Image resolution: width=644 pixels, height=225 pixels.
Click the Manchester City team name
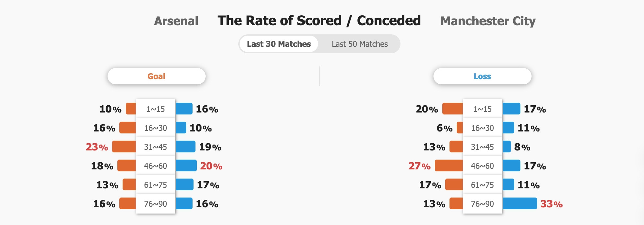pos(488,21)
